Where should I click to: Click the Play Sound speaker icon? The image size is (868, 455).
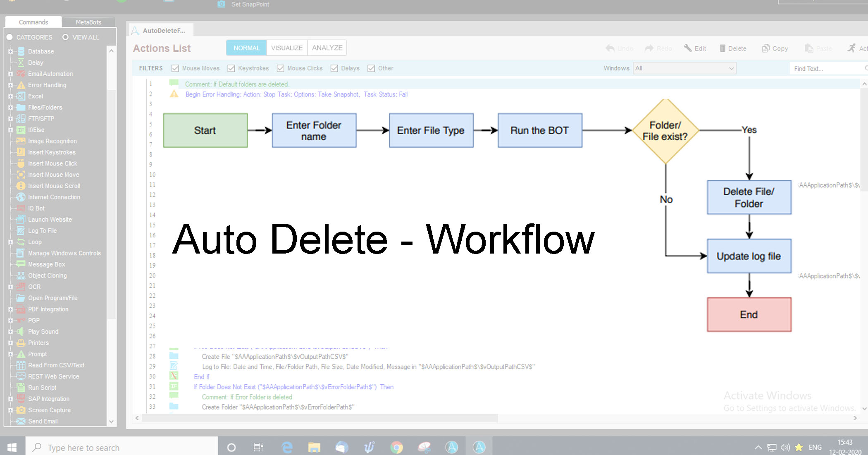point(21,331)
